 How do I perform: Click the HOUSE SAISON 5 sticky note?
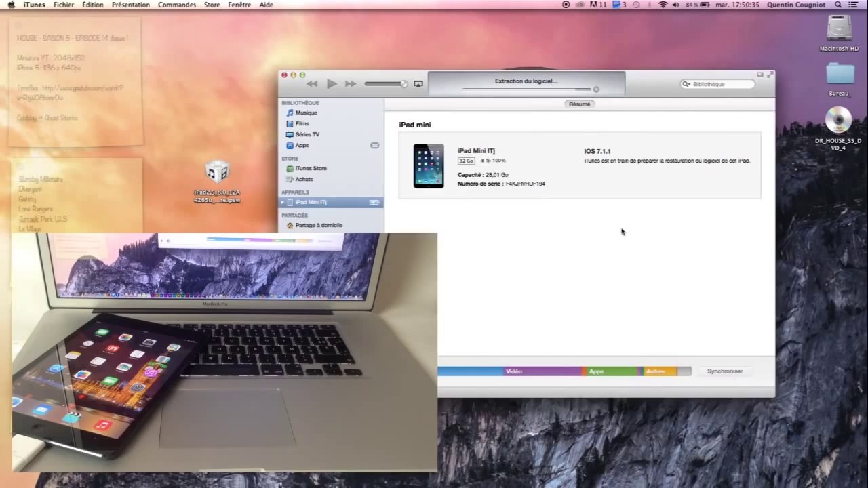(x=76, y=81)
